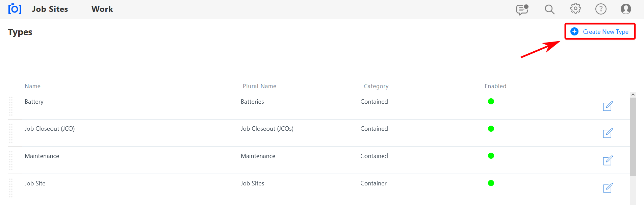
Task: Click the Maintenance row drag handle
Action: pyautogui.click(x=11, y=160)
